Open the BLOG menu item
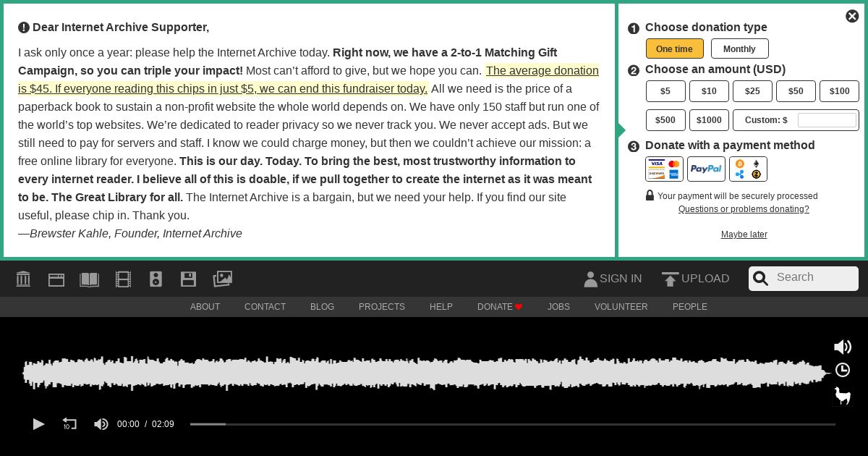The image size is (868, 456). tap(322, 307)
